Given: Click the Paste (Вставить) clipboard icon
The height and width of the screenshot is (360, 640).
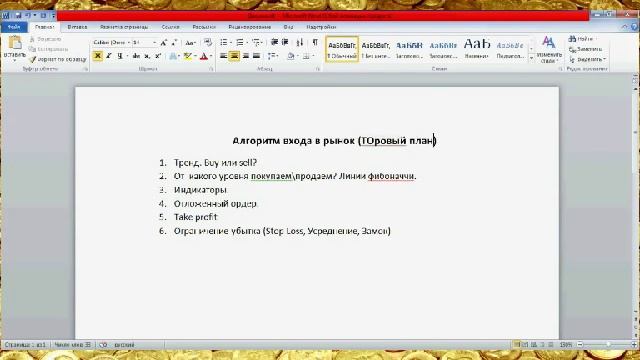Looking at the screenshot, I should pyautogui.click(x=14, y=43).
